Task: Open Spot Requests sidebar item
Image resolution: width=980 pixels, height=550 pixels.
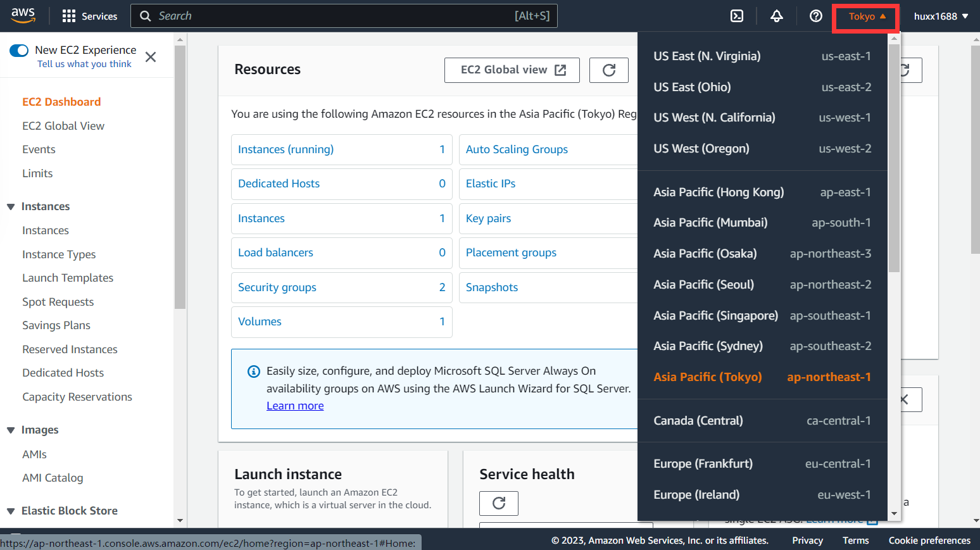Action: pos(58,302)
